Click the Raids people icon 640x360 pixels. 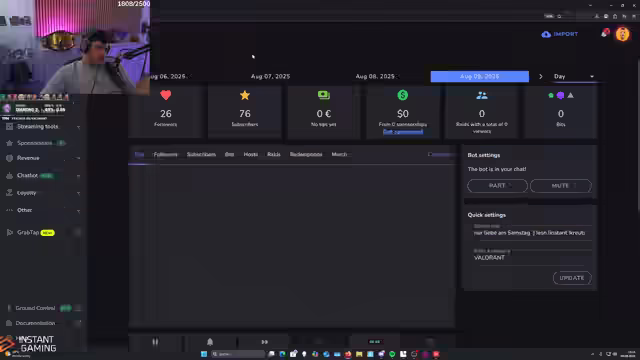[x=482, y=95]
